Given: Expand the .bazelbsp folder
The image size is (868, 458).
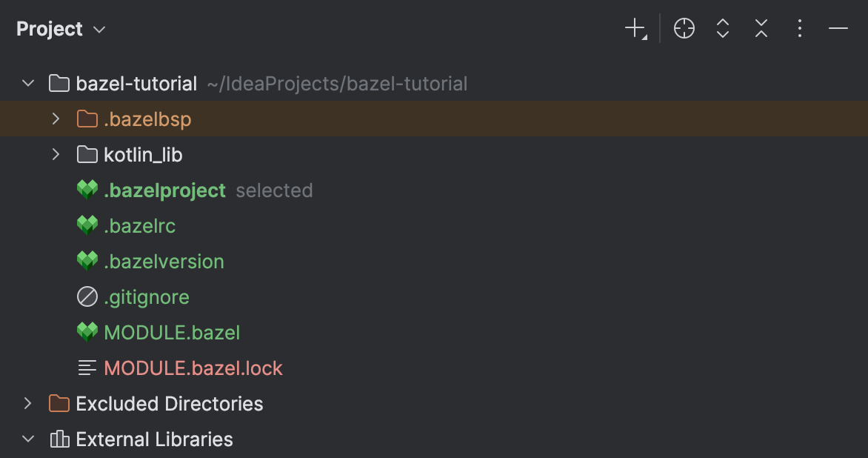Looking at the screenshot, I should pyautogui.click(x=55, y=119).
